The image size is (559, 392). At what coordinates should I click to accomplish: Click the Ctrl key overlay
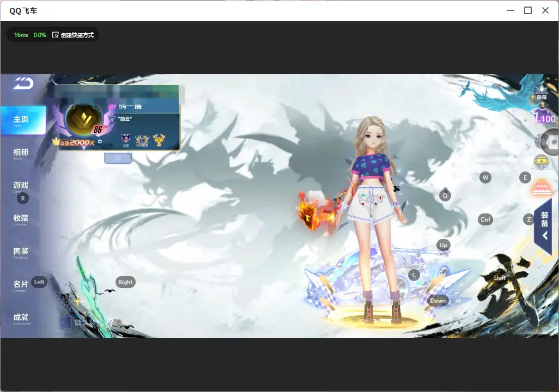pos(485,219)
